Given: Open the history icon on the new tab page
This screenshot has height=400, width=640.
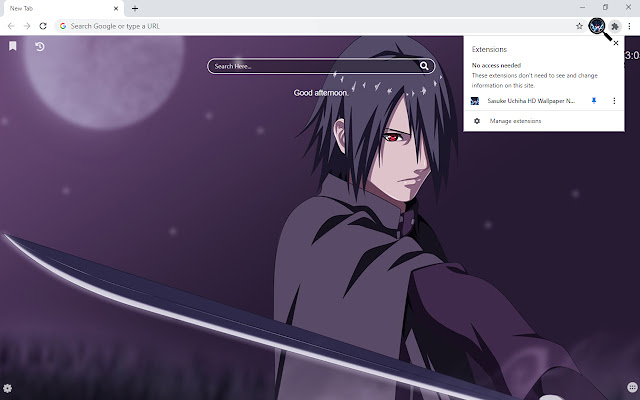Looking at the screenshot, I should 40,47.
